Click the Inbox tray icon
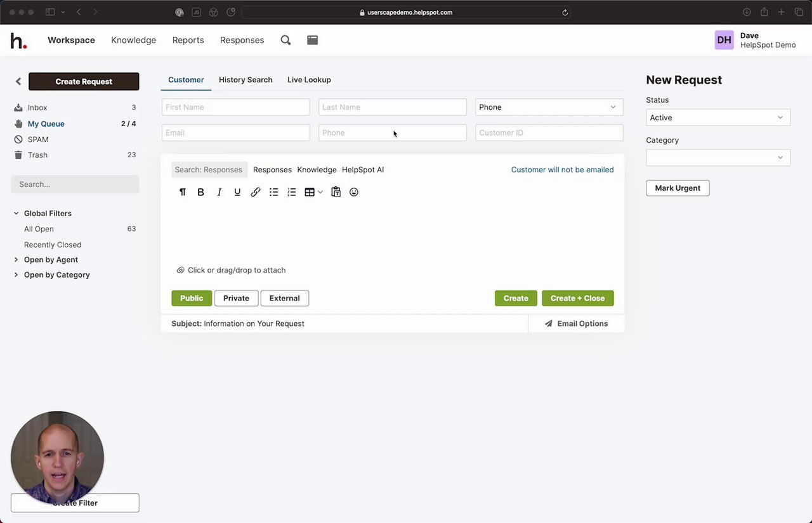 click(x=18, y=108)
